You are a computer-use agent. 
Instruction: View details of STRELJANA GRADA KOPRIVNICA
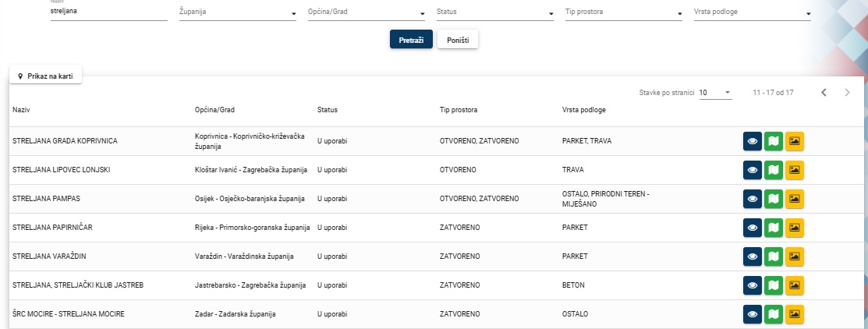[x=753, y=141]
